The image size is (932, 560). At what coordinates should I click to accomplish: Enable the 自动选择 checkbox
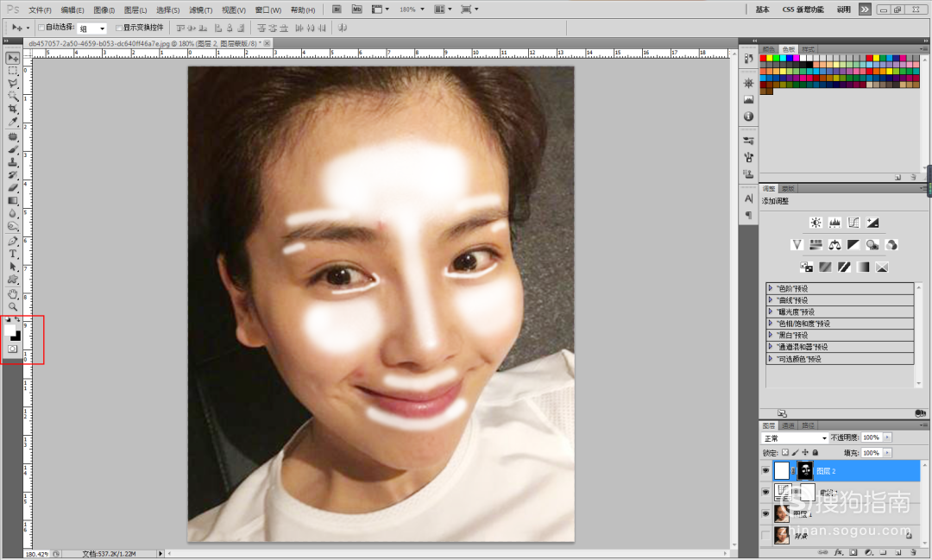pyautogui.click(x=41, y=28)
